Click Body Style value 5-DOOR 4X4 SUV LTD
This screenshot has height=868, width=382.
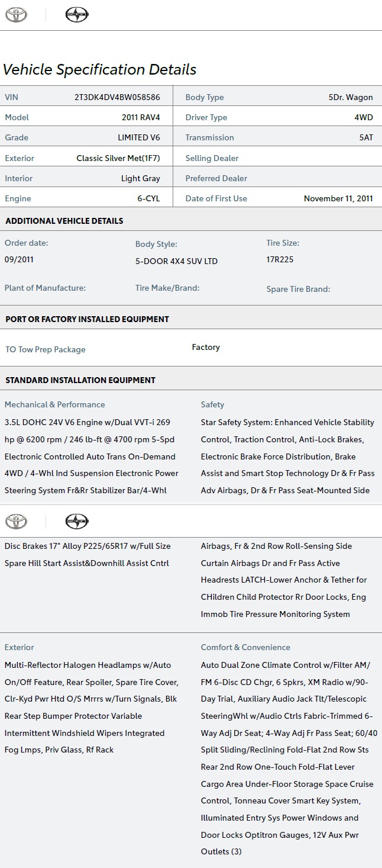point(176,261)
